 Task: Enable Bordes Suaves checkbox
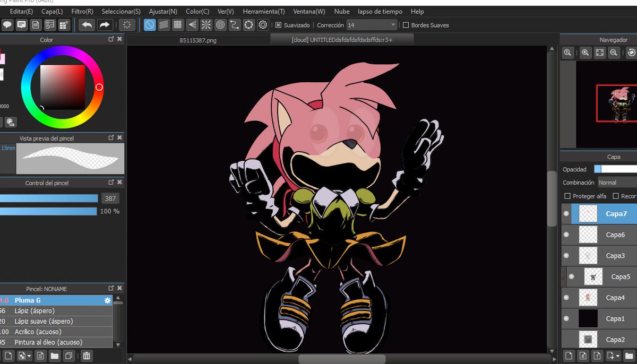point(406,25)
